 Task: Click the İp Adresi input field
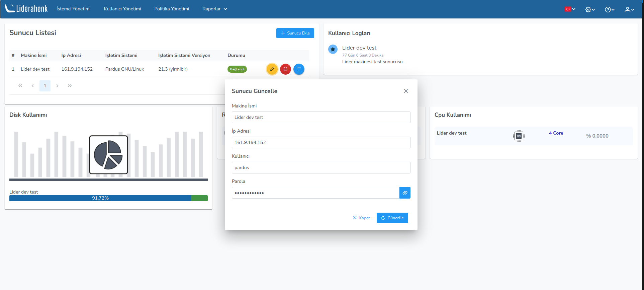click(x=321, y=142)
